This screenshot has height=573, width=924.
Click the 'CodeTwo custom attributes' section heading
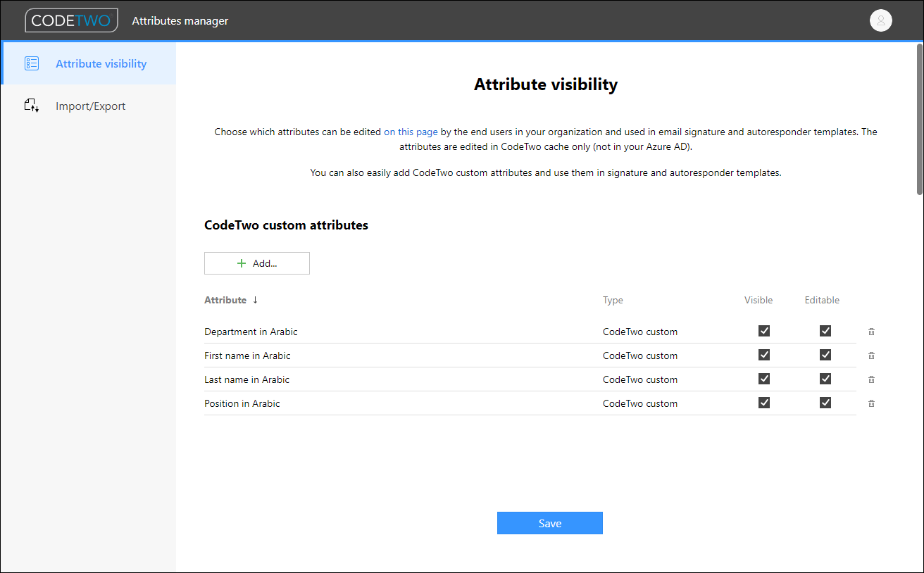tap(286, 225)
